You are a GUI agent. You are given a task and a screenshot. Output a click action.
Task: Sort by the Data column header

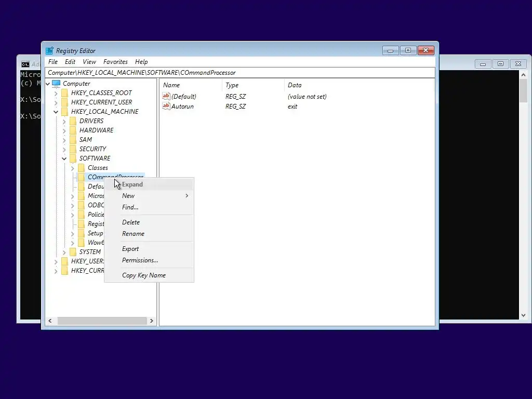[x=359, y=85]
